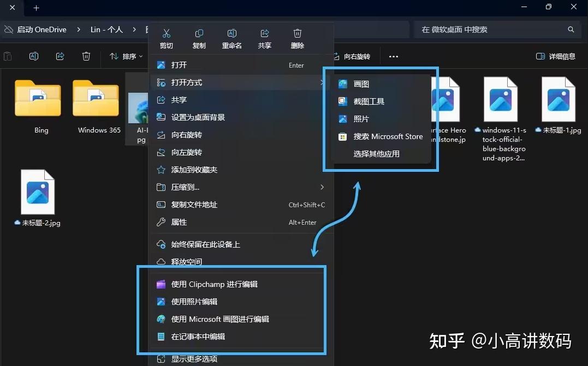Screen dimensions: 588x366
Task: Choose 打开 (Open) in context menu
Action: [241, 65]
